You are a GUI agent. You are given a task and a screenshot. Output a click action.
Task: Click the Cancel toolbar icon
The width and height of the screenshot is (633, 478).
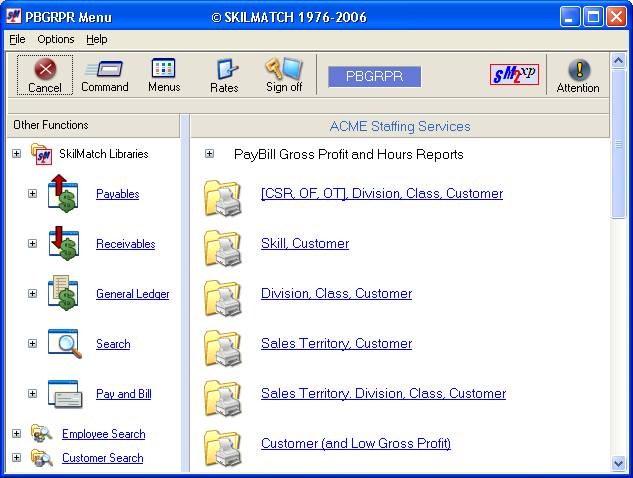coord(45,69)
